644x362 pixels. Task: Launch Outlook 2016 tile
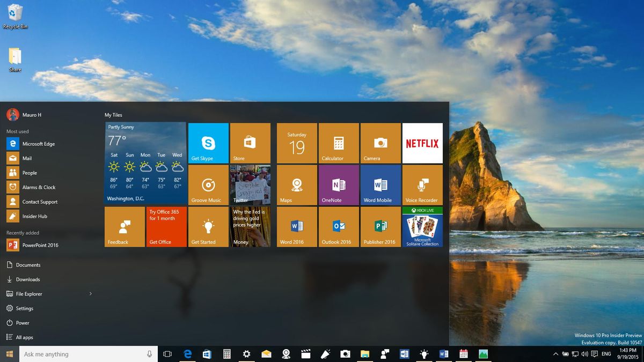click(x=338, y=226)
